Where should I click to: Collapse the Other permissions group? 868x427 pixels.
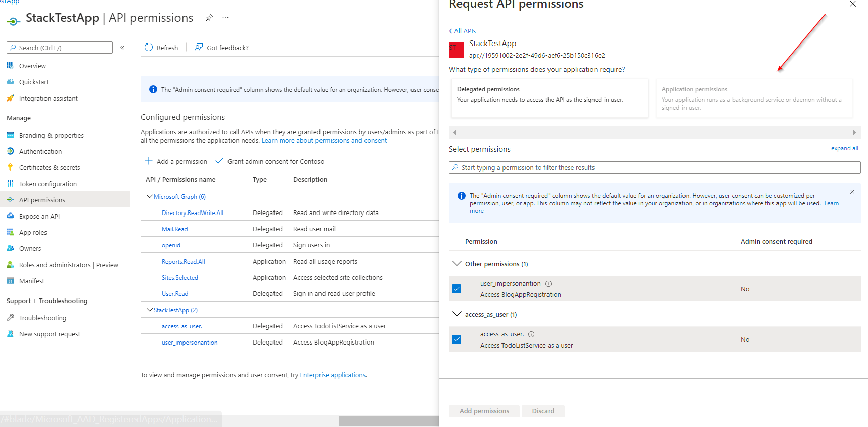pyautogui.click(x=457, y=264)
